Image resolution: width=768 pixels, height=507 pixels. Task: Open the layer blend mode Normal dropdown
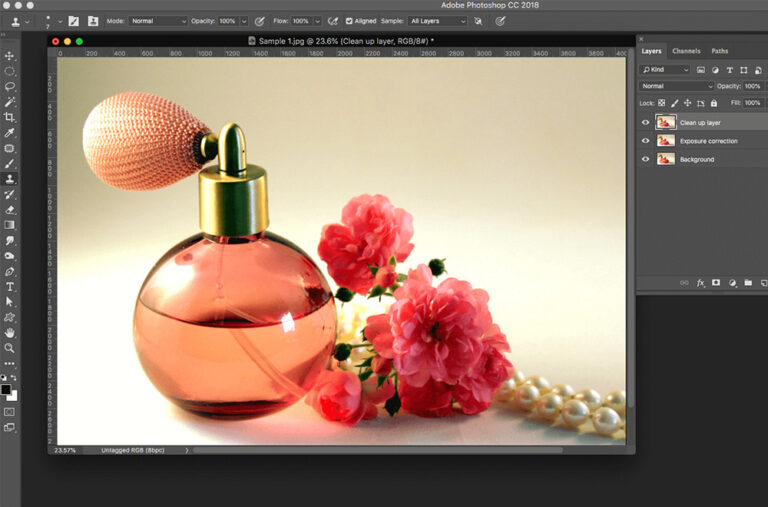tap(676, 86)
